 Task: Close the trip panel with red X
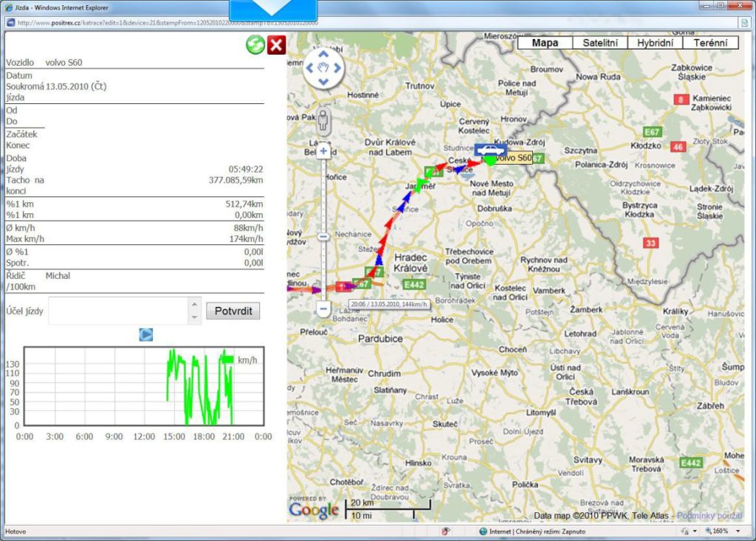click(276, 45)
